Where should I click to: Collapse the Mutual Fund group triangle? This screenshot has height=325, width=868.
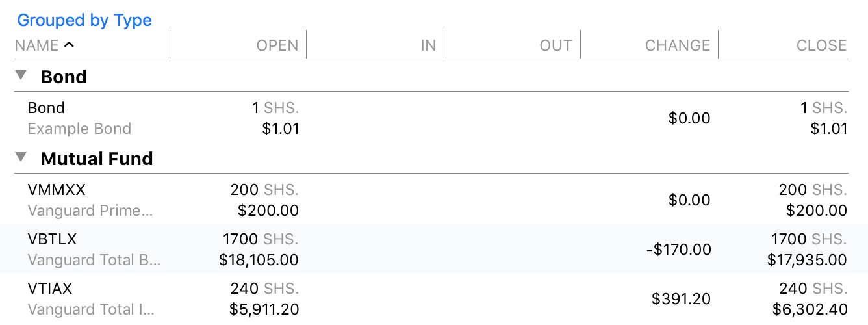point(21,157)
